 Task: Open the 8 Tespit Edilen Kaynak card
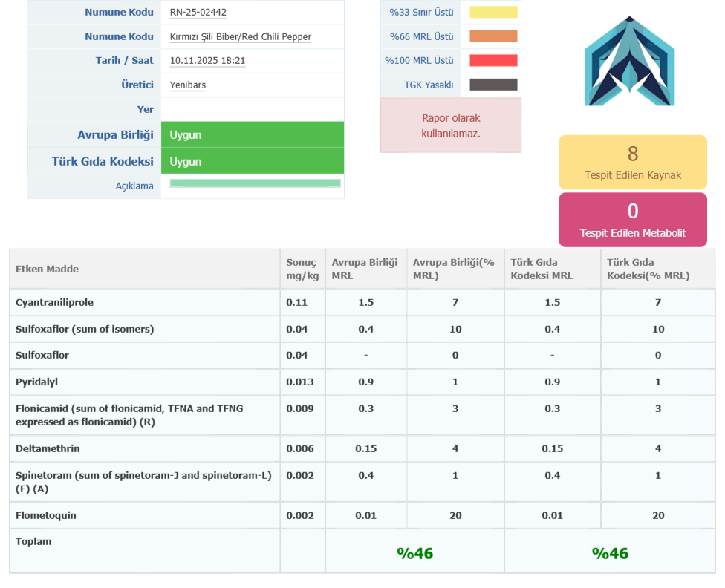(632, 162)
